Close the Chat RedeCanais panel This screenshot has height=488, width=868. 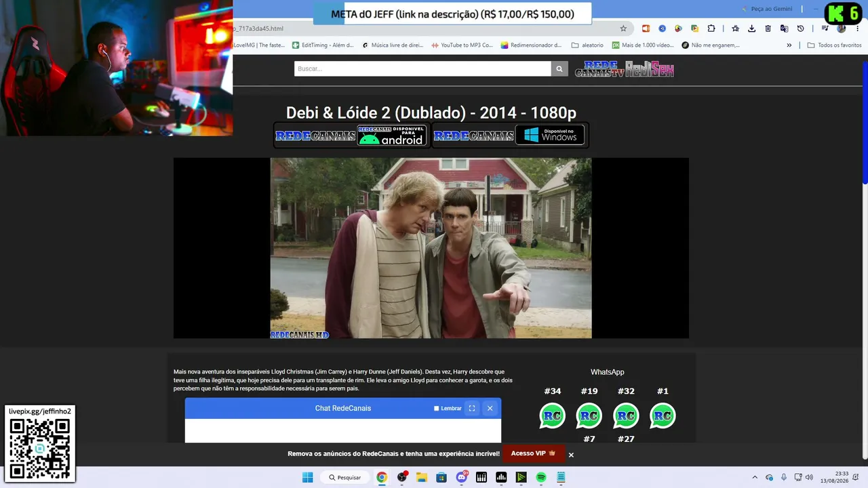(490, 408)
